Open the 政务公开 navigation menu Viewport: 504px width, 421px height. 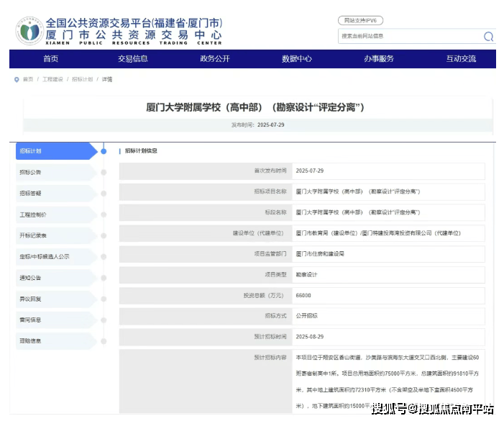click(x=215, y=59)
